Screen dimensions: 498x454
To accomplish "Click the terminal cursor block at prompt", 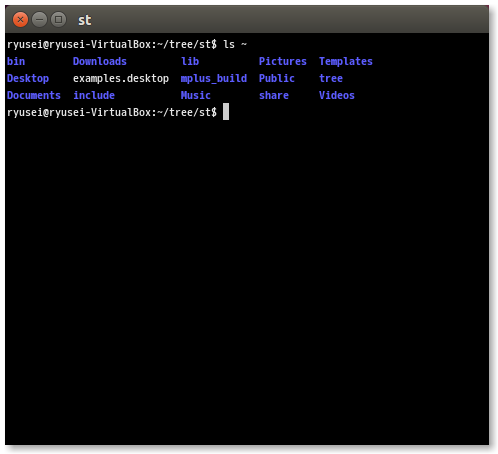I will tap(226, 112).
